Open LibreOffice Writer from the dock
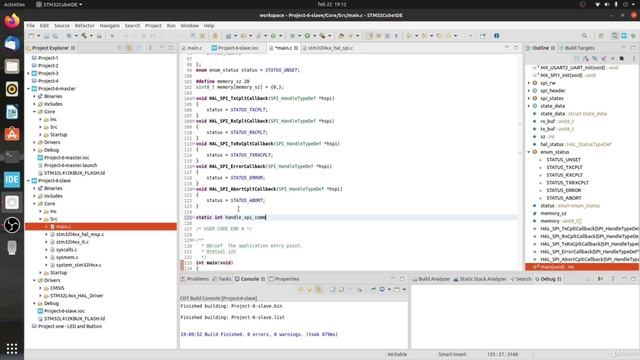Screen dimensions: 640x360 pos(12,111)
